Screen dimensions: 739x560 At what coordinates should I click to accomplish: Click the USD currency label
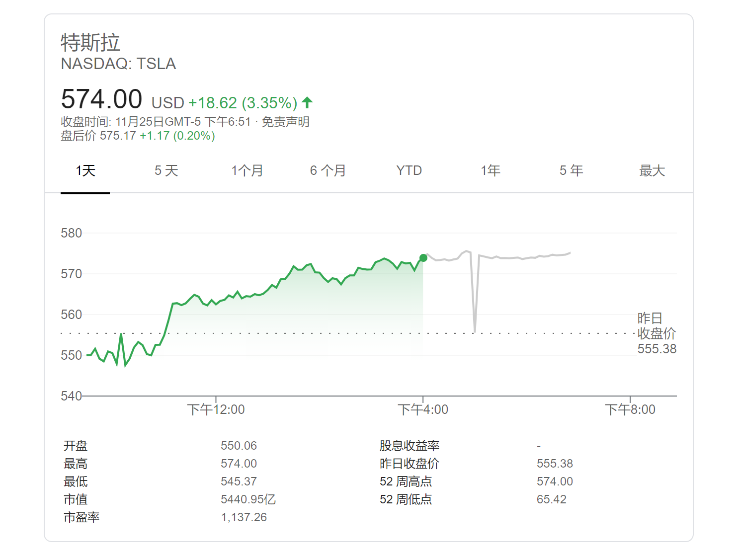point(168,103)
